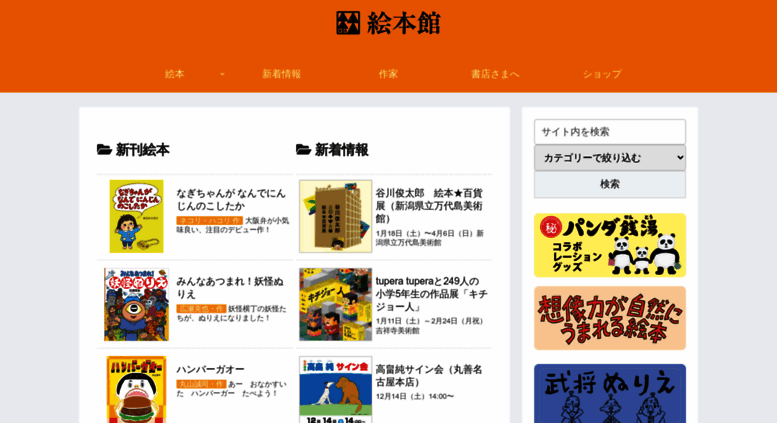Open the 谷川俊太郎 exhibition thumbnail
The height and width of the screenshot is (423, 777).
click(335, 216)
